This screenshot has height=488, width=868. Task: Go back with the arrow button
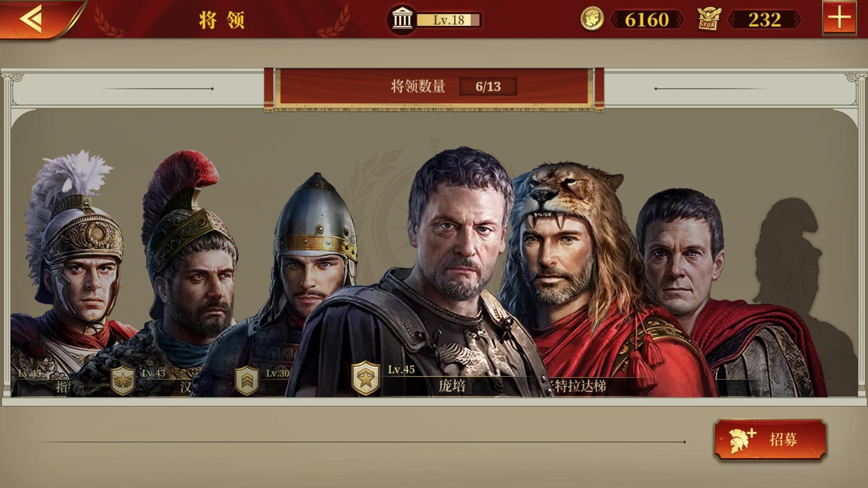point(32,19)
